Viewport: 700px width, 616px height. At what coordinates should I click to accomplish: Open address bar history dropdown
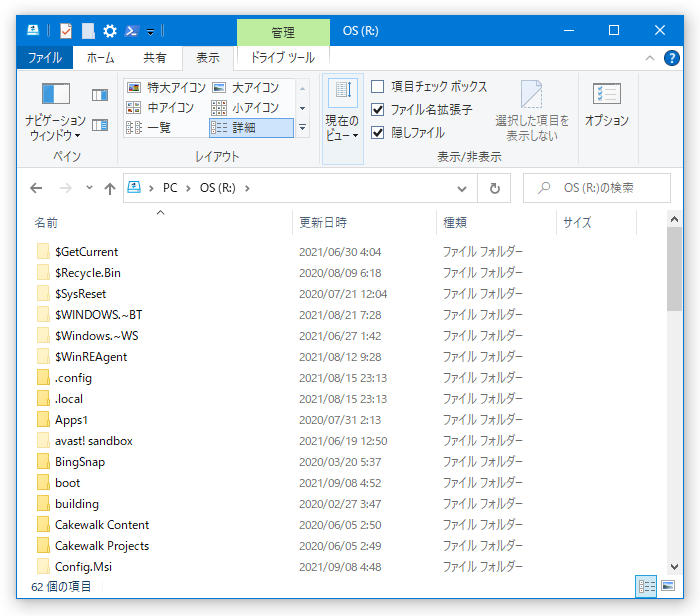[462, 188]
